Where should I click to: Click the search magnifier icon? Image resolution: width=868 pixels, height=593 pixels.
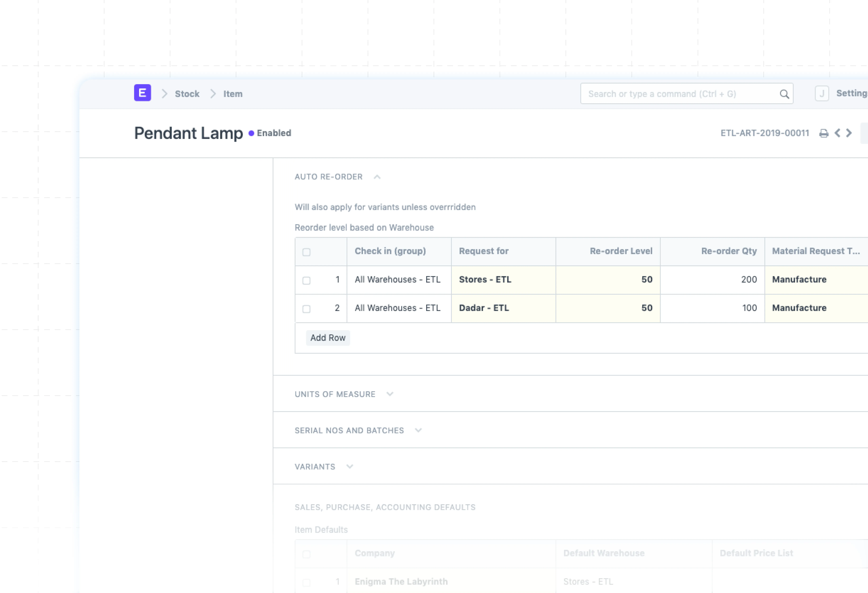tap(784, 94)
